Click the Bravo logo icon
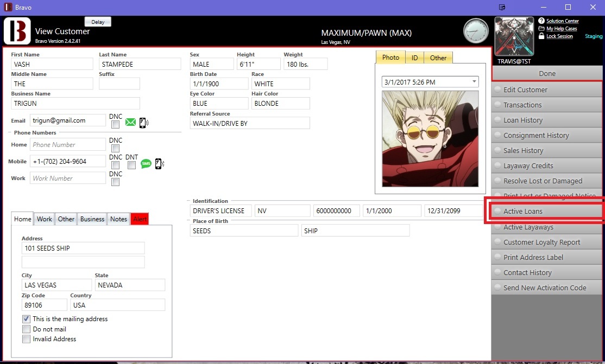Viewport: 605px width, 364px height. pyautogui.click(x=17, y=31)
